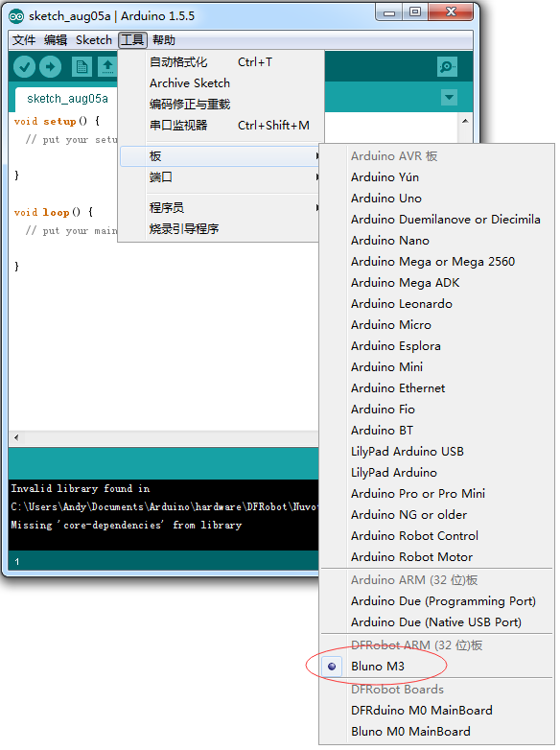560x750 pixels.
Task: Choose 编码修正与重载 menu entry
Action: pyautogui.click(x=221, y=105)
